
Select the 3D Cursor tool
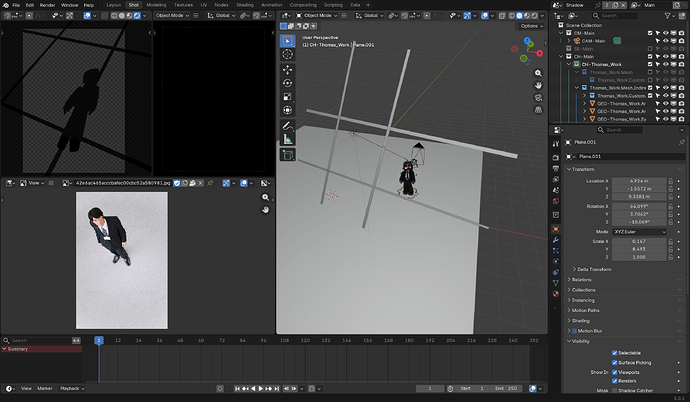click(287, 55)
